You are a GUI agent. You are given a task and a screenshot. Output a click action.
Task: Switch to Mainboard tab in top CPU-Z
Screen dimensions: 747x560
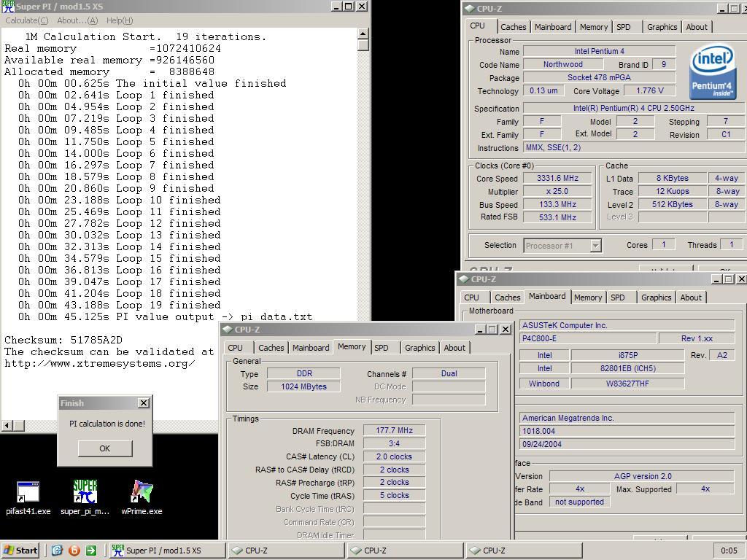coord(553,27)
